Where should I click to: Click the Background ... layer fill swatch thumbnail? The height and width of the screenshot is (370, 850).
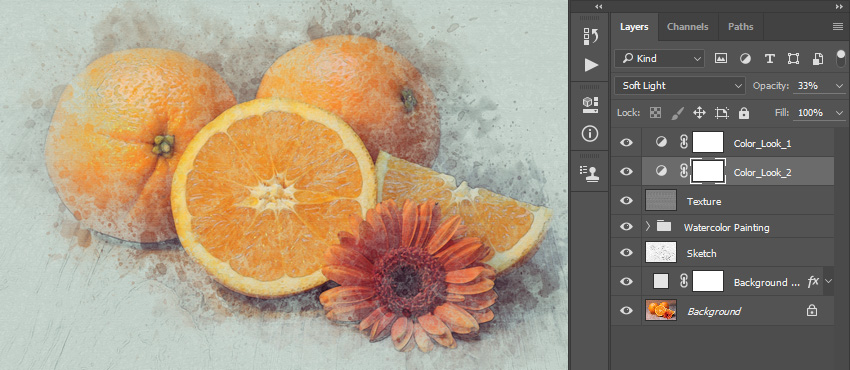click(x=661, y=281)
